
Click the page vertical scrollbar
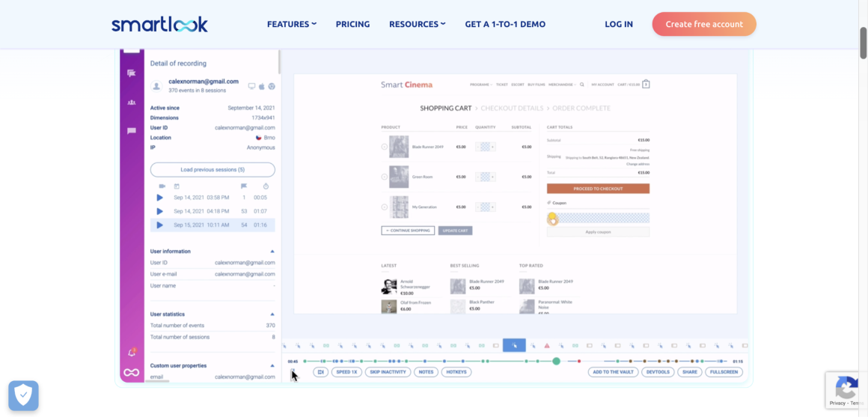pyautogui.click(x=864, y=43)
